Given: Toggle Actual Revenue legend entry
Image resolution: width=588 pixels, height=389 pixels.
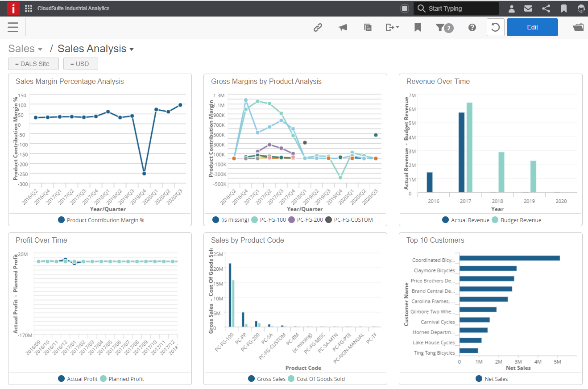Looking at the screenshot, I should (x=466, y=220).
